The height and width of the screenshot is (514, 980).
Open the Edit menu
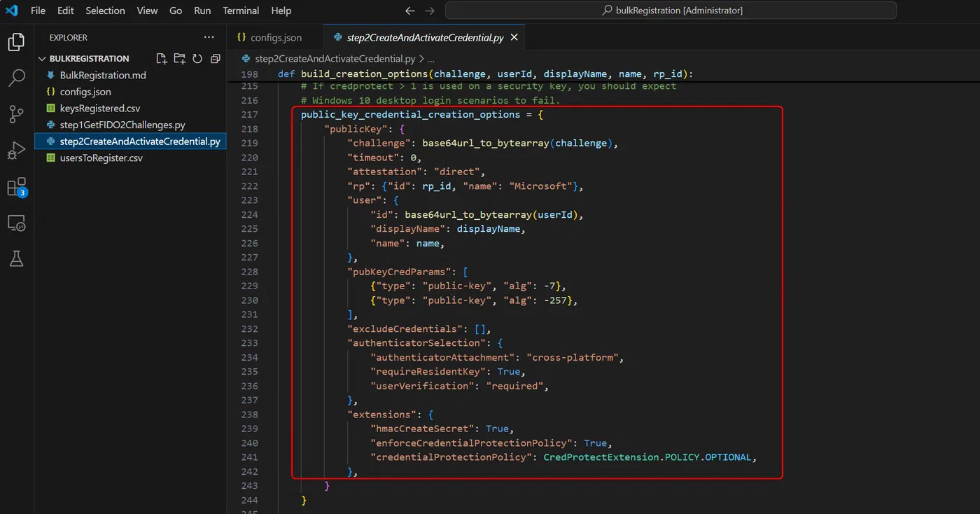coord(66,11)
